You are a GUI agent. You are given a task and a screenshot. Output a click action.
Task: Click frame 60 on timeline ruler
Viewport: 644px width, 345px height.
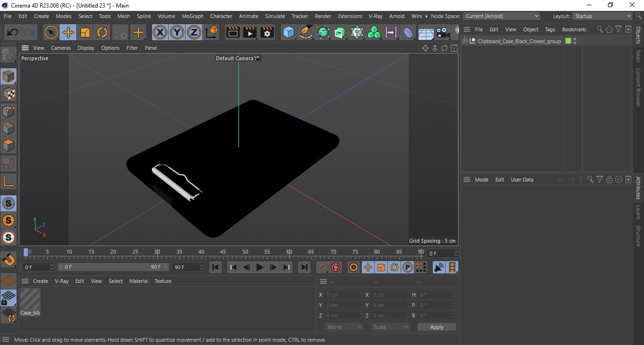289,252
